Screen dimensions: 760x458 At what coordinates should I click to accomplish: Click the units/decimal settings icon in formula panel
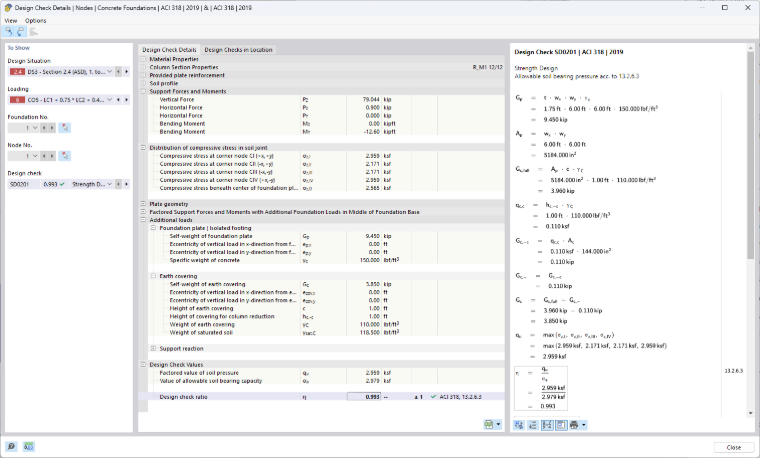point(519,425)
